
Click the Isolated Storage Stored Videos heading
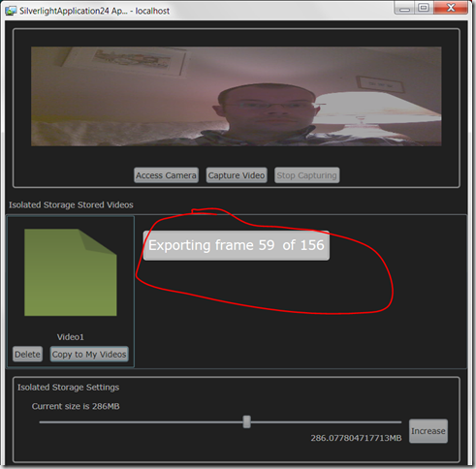tap(71, 204)
